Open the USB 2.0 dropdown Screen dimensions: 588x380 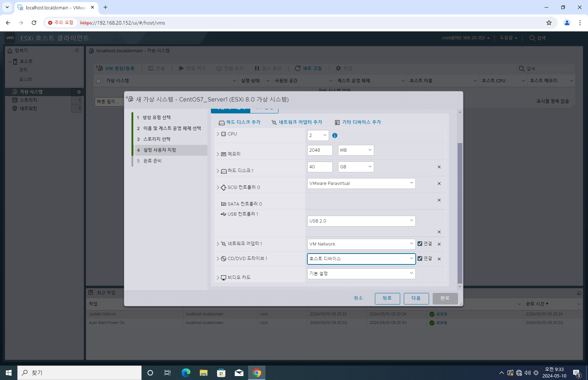tap(362, 221)
